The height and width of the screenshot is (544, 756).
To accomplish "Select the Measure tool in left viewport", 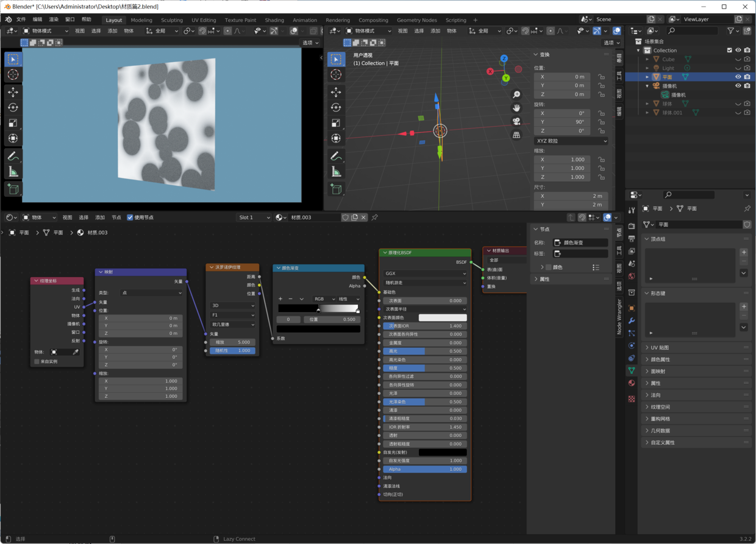I will pyautogui.click(x=13, y=172).
